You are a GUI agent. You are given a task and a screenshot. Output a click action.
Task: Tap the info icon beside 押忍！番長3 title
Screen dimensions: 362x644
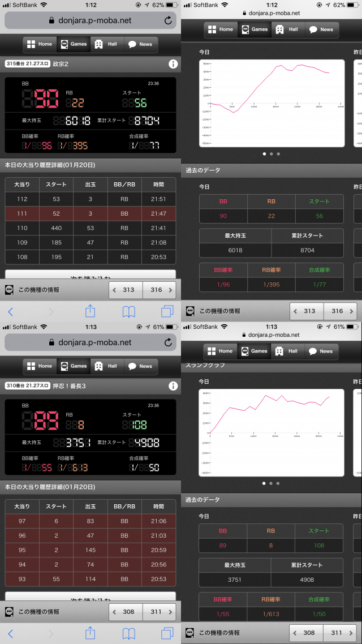tap(173, 386)
